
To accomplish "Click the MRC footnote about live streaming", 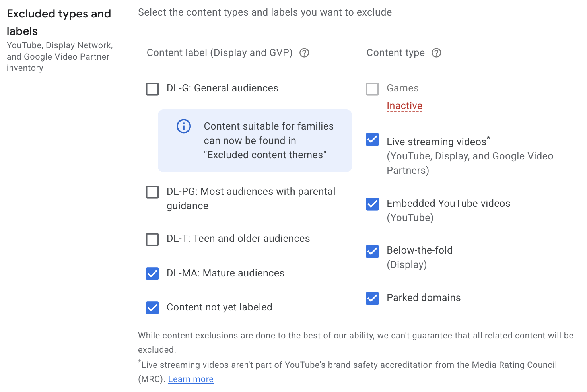I will (346, 365).
